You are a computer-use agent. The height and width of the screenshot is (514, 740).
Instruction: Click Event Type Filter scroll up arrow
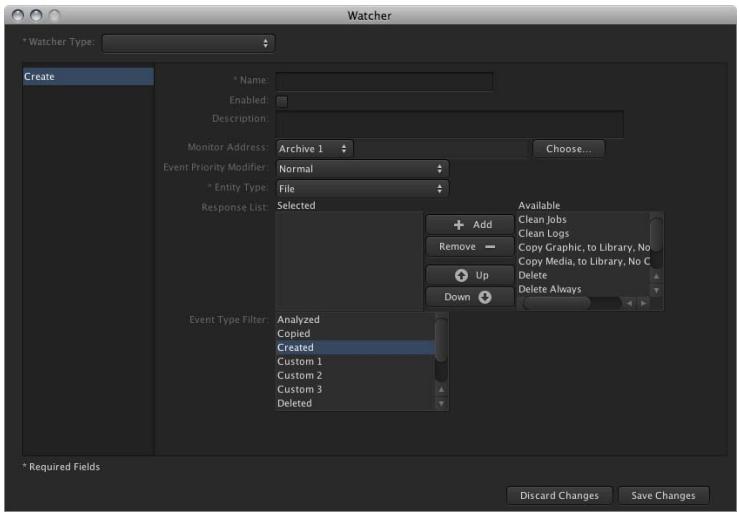point(441,389)
